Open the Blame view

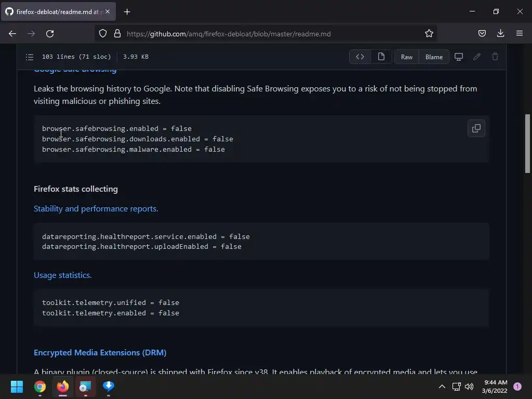pos(434,57)
